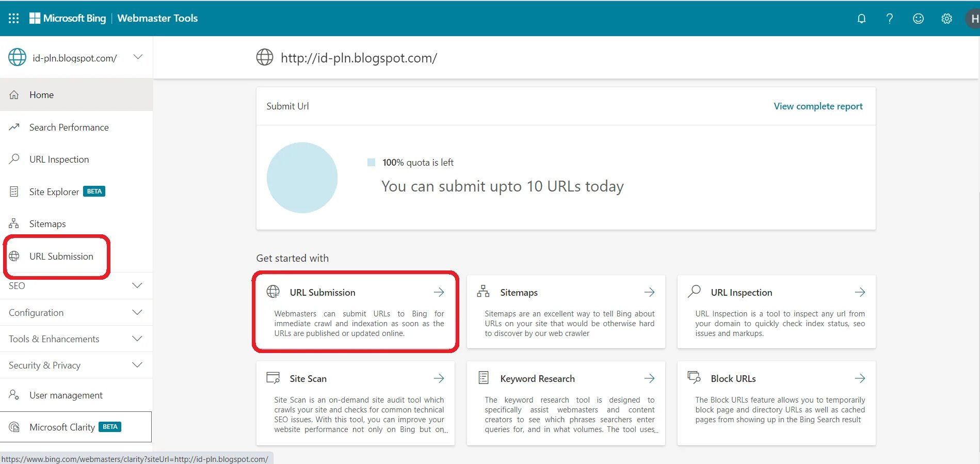Open the Site Scan card title

pyautogui.click(x=308, y=379)
